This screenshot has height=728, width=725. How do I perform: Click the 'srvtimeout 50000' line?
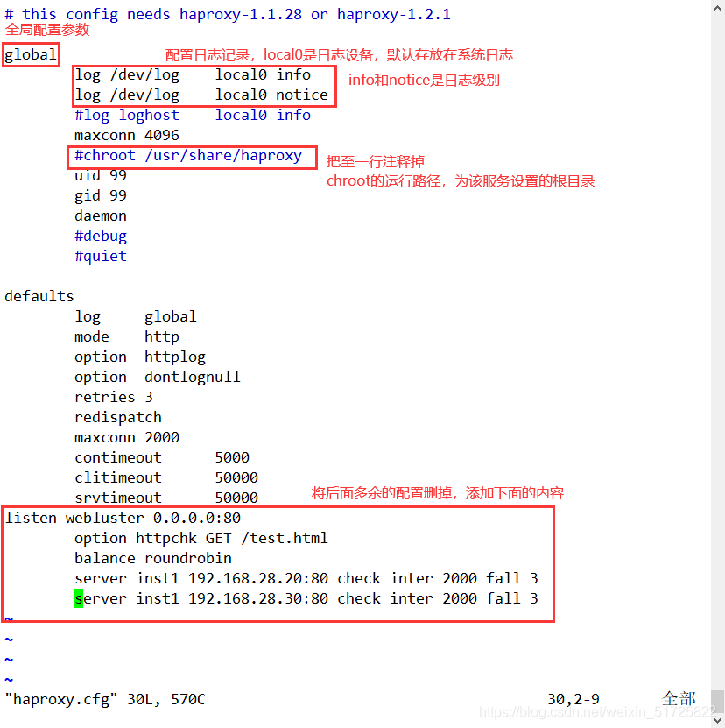166,498
